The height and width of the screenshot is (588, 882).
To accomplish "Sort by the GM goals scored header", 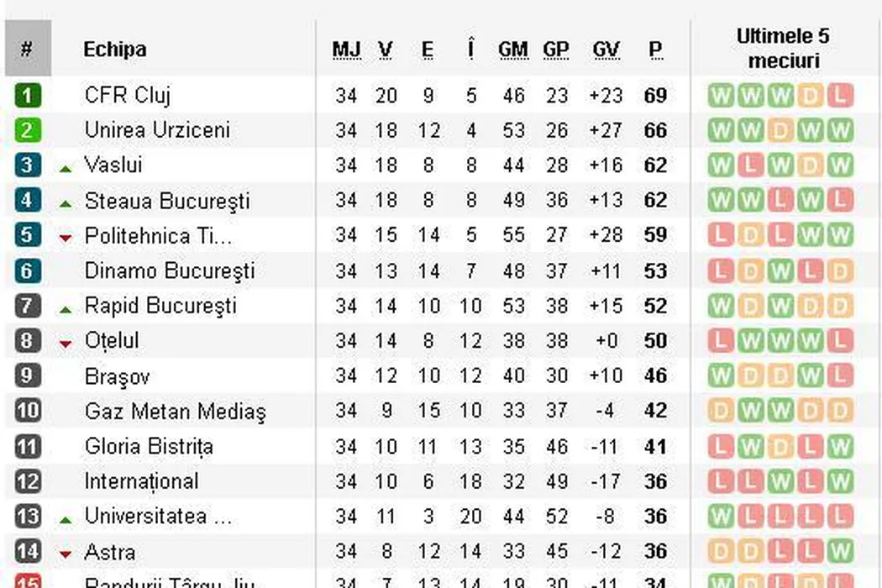I will click(x=512, y=50).
